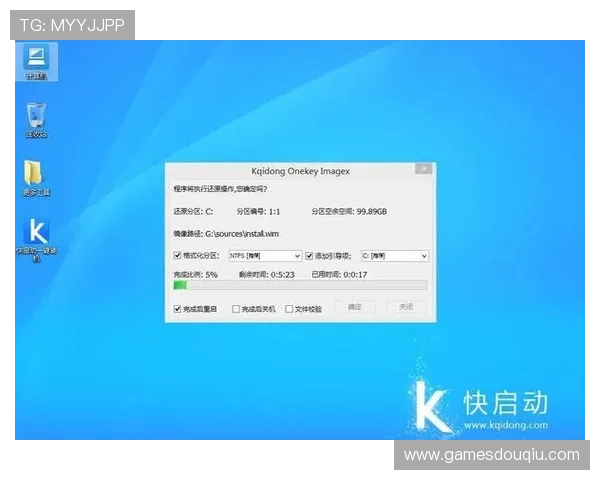Toggle the 添加引导项 checkbox
This screenshot has height=480, width=600.
[309, 256]
